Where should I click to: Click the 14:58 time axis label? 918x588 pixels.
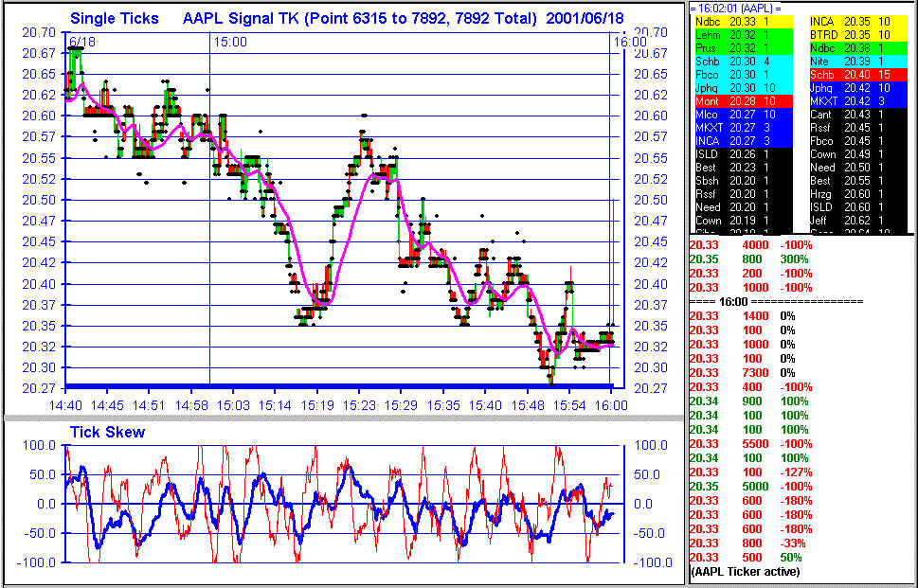pos(190,405)
